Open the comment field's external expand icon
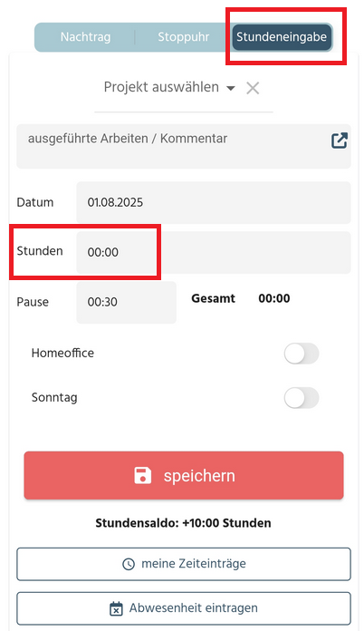 click(x=340, y=141)
